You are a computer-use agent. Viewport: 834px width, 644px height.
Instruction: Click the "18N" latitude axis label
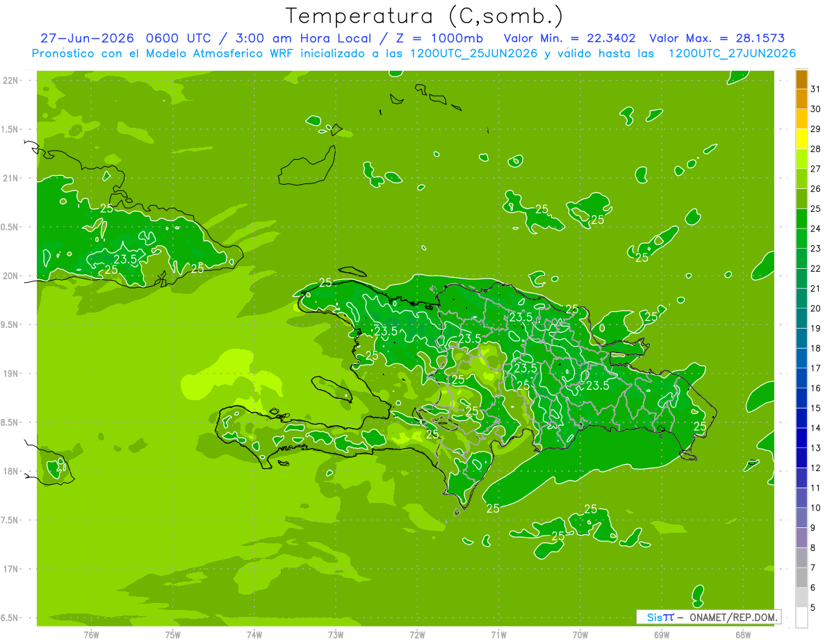click(x=12, y=471)
